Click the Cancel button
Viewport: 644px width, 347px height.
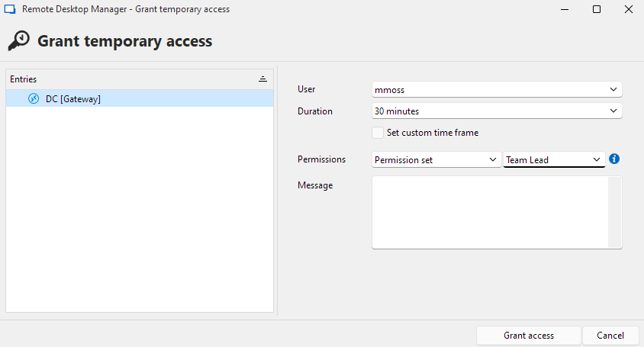[610, 336]
